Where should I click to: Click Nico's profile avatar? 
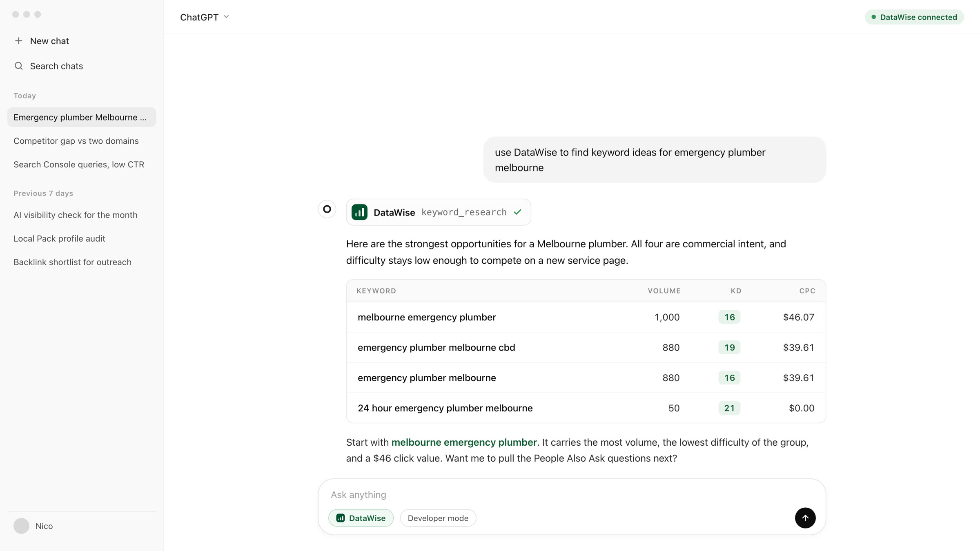pos(21,526)
